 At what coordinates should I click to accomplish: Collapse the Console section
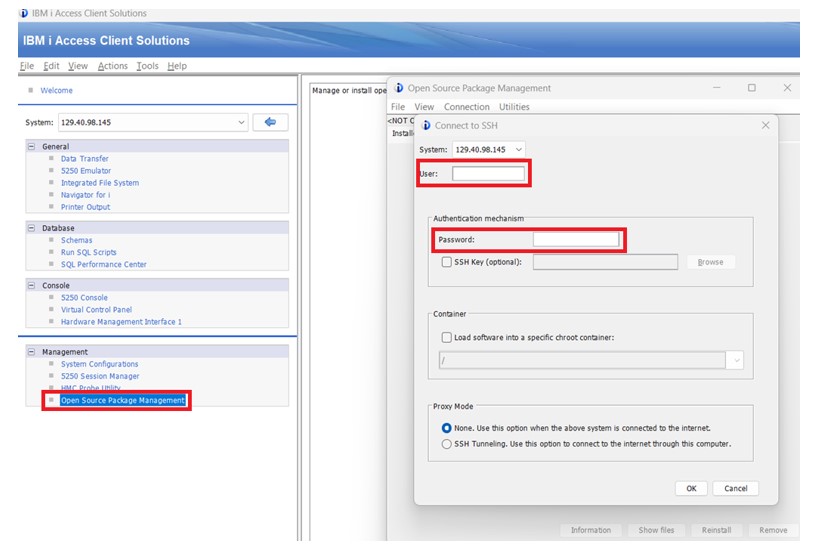pos(31,285)
